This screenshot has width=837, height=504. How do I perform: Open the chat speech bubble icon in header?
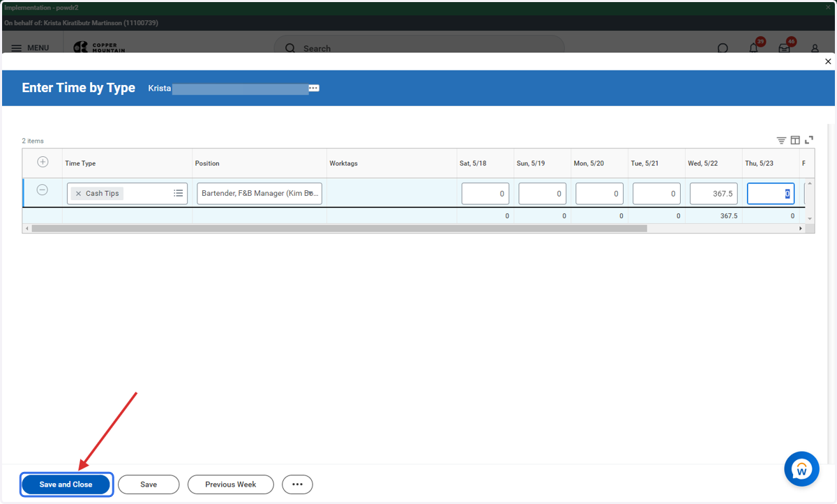point(723,48)
